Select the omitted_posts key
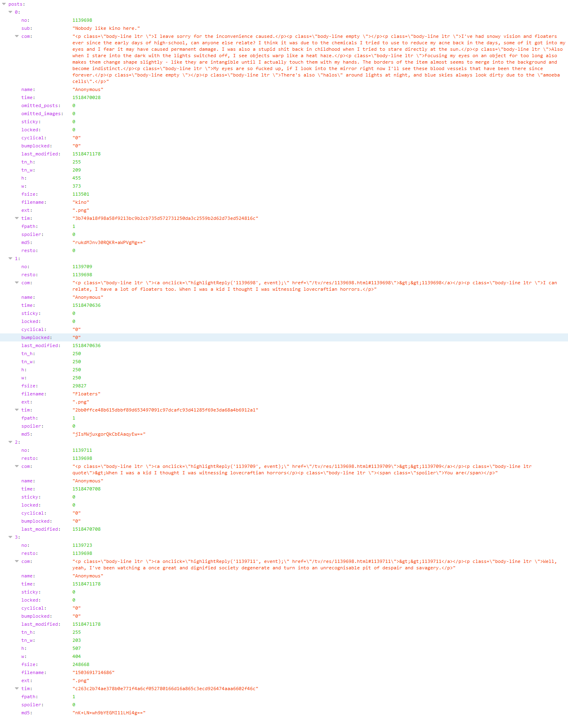Viewport: 568px width, 728px height. [x=41, y=105]
